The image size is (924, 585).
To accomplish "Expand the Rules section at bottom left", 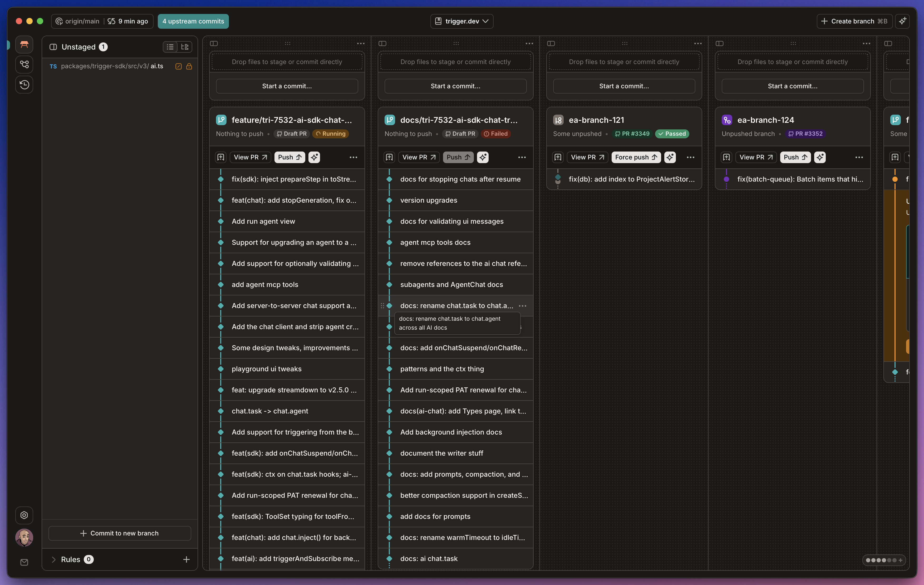I will [54, 559].
